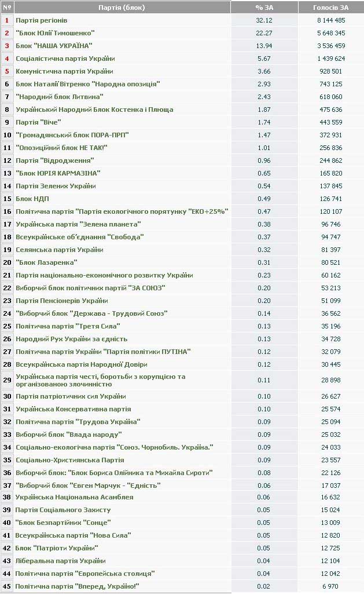Select Політична партія 'Вперед, Україно!'
The height and width of the screenshot is (595, 364).
[77, 587]
